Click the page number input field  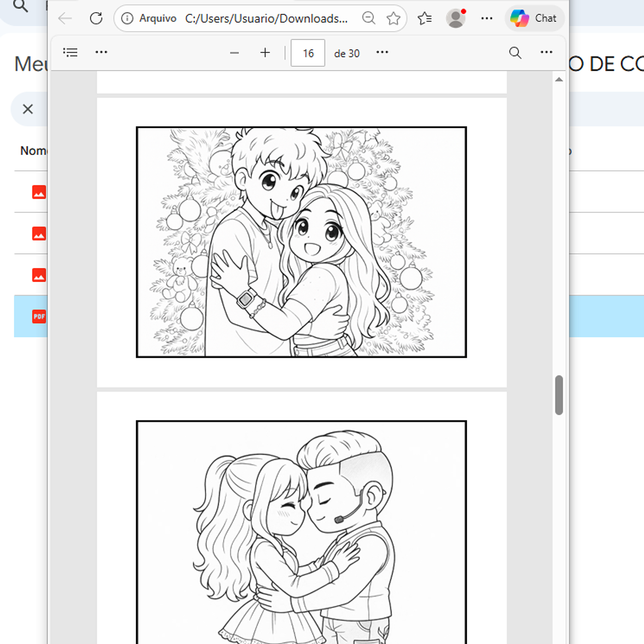click(308, 53)
